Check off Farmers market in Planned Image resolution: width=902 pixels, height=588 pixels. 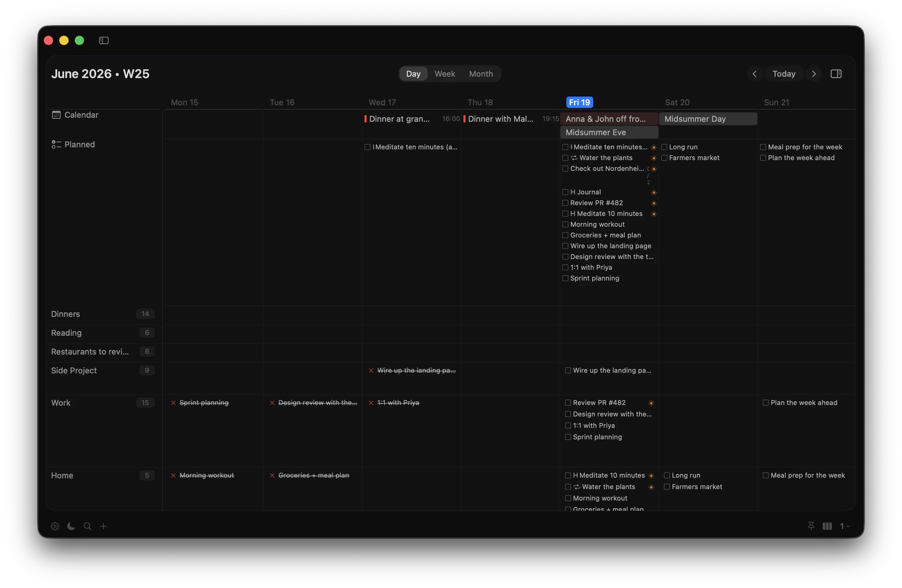click(x=664, y=158)
